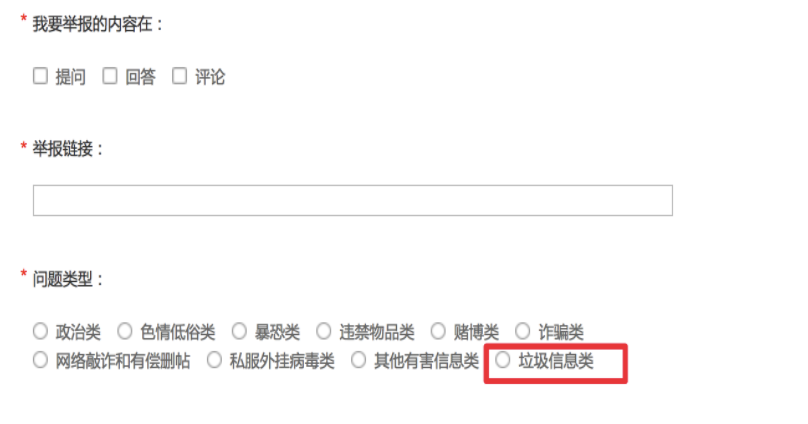Select the 赌博类 radio button
This screenshot has height=424, width=808.
(x=438, y=331)
